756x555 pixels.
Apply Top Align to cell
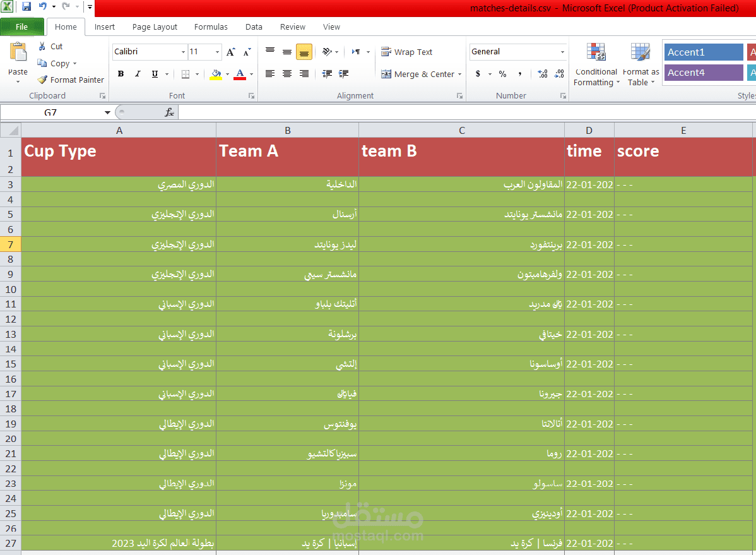[x=270, y=51]
